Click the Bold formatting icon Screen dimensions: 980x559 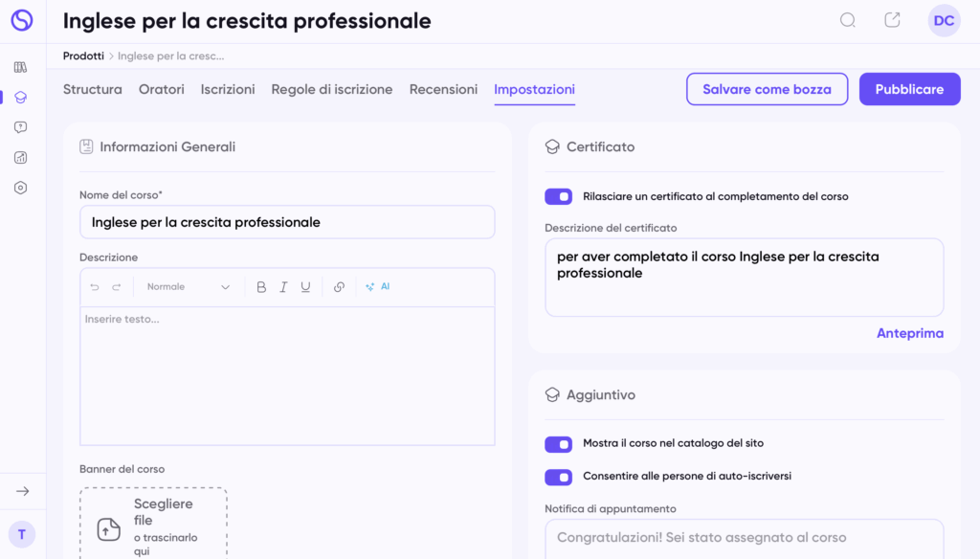click(261, 286)
